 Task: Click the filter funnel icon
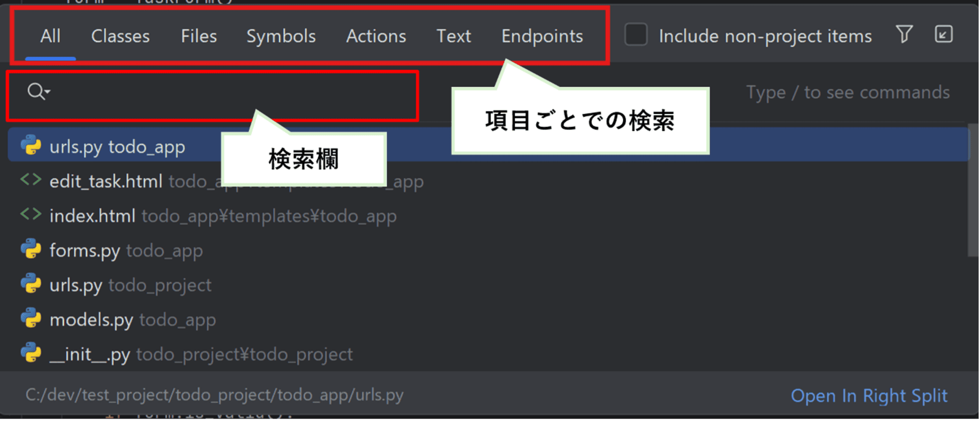coord(904,34)
